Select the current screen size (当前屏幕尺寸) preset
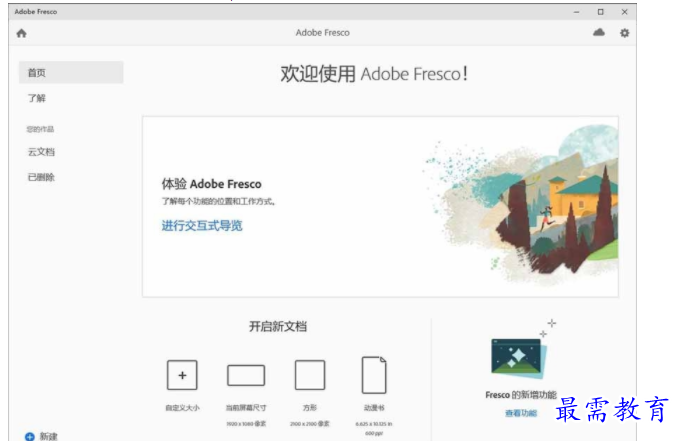 point(246,375)
